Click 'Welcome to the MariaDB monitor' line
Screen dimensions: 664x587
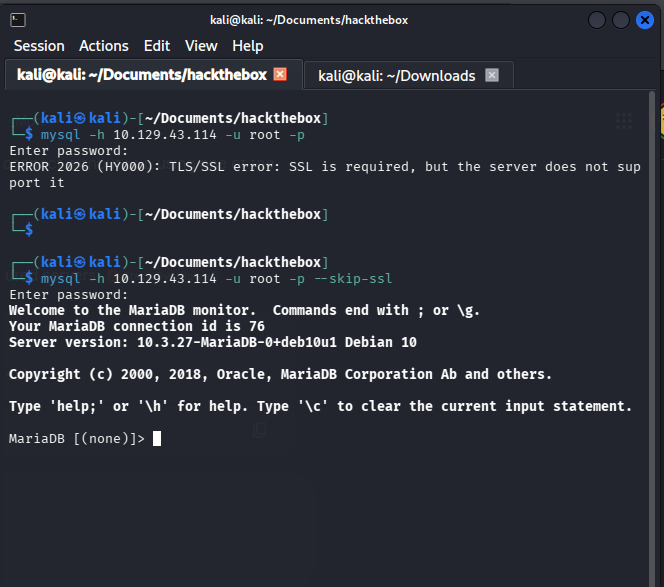(244, 310)
